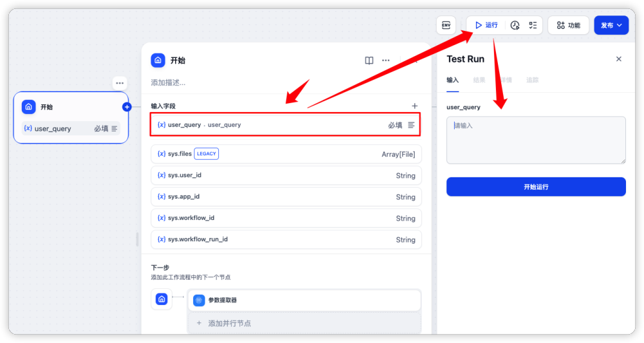Add a new input field with plus icon
Viewport: 644px width, 343px height.
415,106
